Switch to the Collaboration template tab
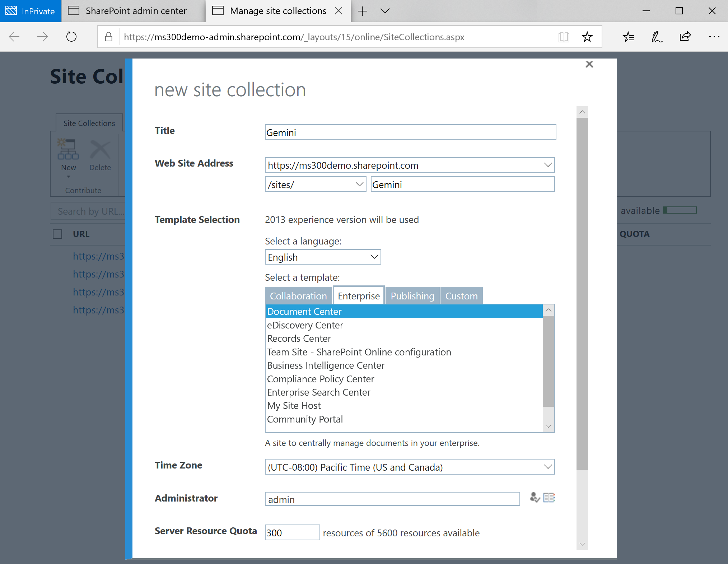728x564 pixels. [x=298, y=296]
